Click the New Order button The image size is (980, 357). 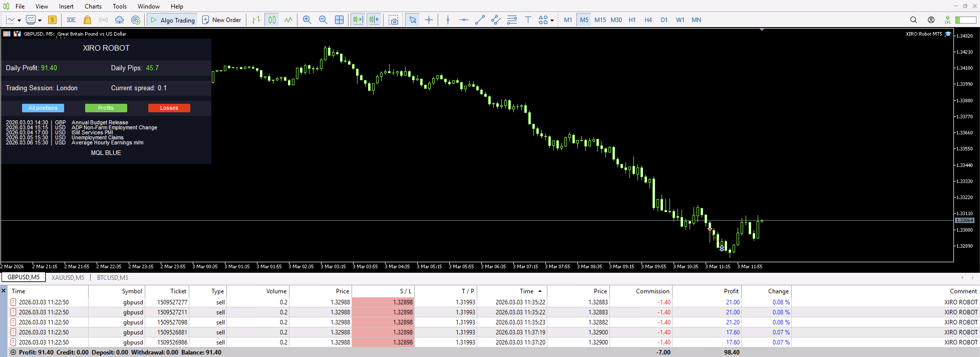tap(221, 20)
